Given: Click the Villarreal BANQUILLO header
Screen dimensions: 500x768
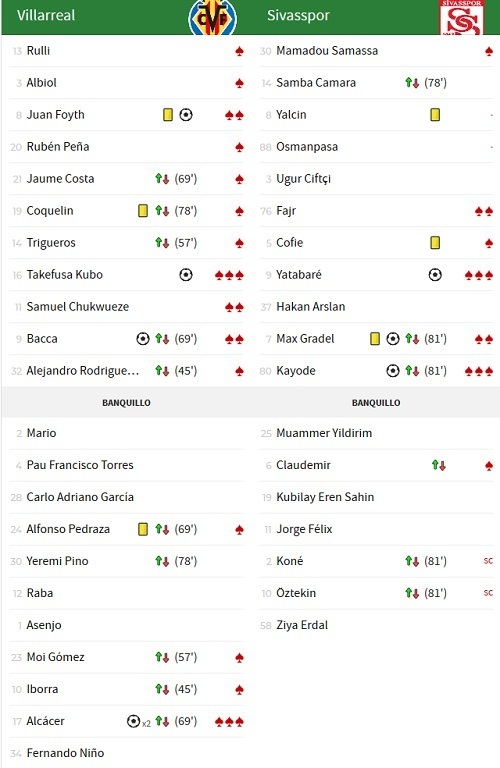Looking at the screenshot, I should tap(126, 403).
